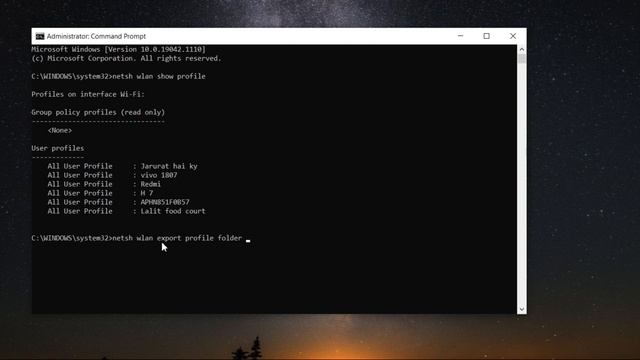The image size is (640, 360).
Task: Click the 'User profiles' heading
Action: pos(58,148)
